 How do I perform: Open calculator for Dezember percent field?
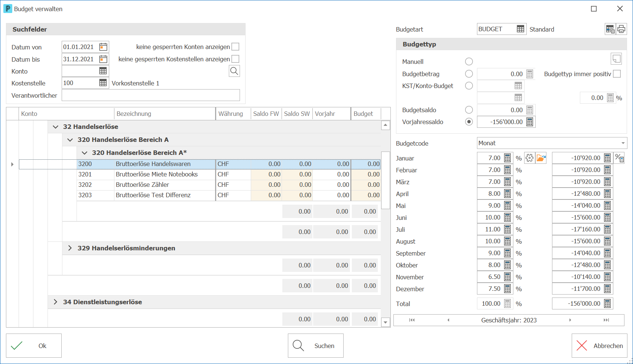pos(507,289)
